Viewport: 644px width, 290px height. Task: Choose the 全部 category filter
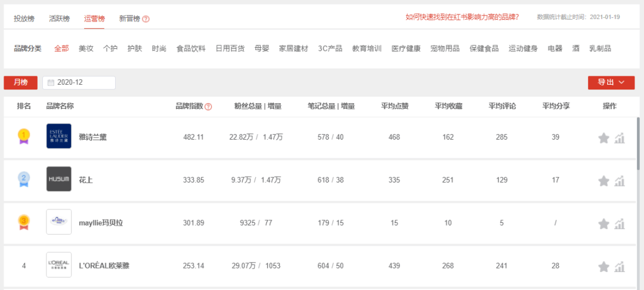61,48
